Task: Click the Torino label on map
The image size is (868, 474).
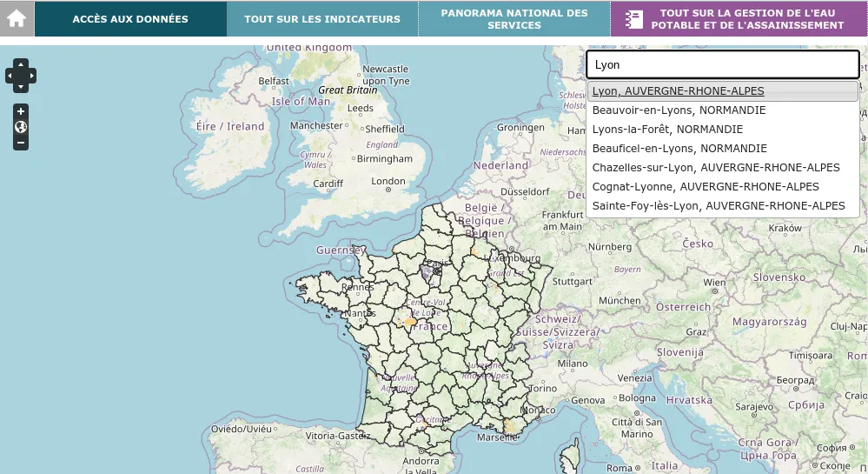Action: pos(542,389)
